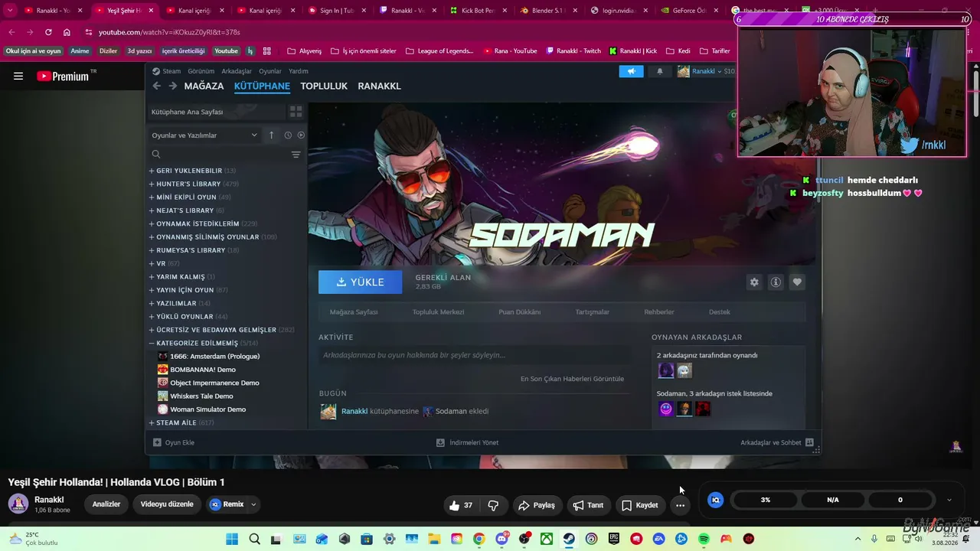
Task: Open more actions three-dot menu under video
Action: point(680,505)
